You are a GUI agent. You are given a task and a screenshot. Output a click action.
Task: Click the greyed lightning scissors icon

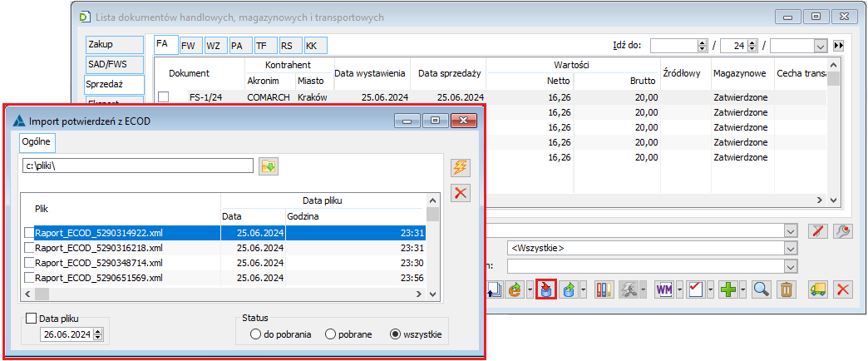(629, 289)
